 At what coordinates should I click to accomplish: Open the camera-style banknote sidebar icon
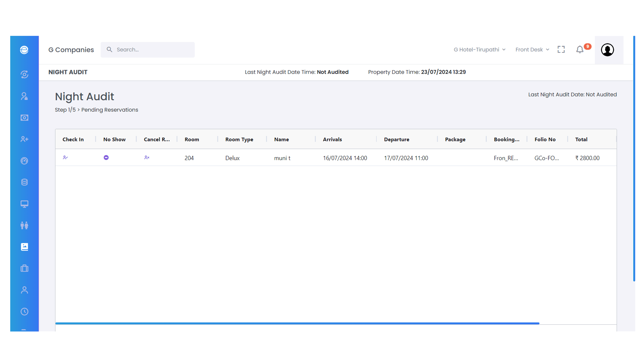(x=24, y=118)
